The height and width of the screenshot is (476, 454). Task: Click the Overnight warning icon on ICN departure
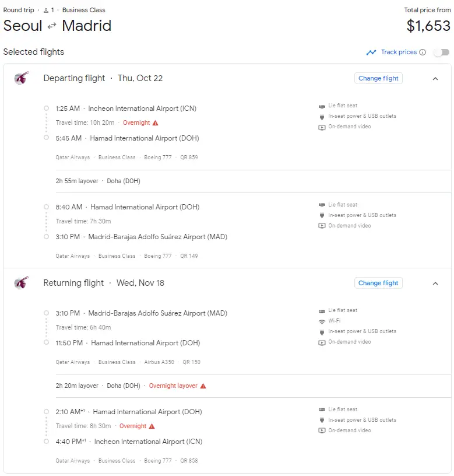click(155, 123)
